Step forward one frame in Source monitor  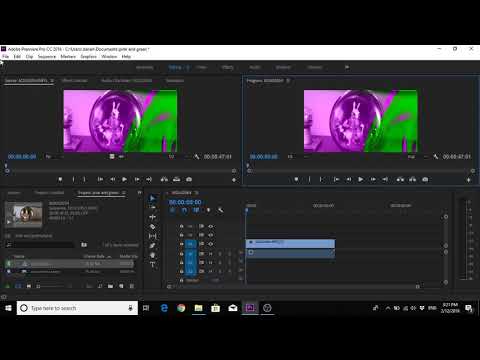click(x=137, y=179)
